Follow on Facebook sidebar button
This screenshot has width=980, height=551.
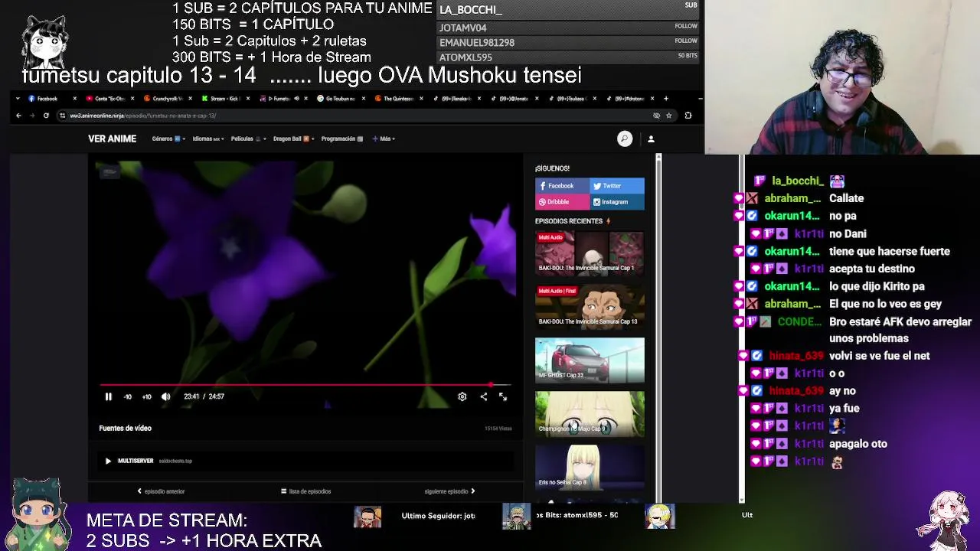tap(562, 186)
